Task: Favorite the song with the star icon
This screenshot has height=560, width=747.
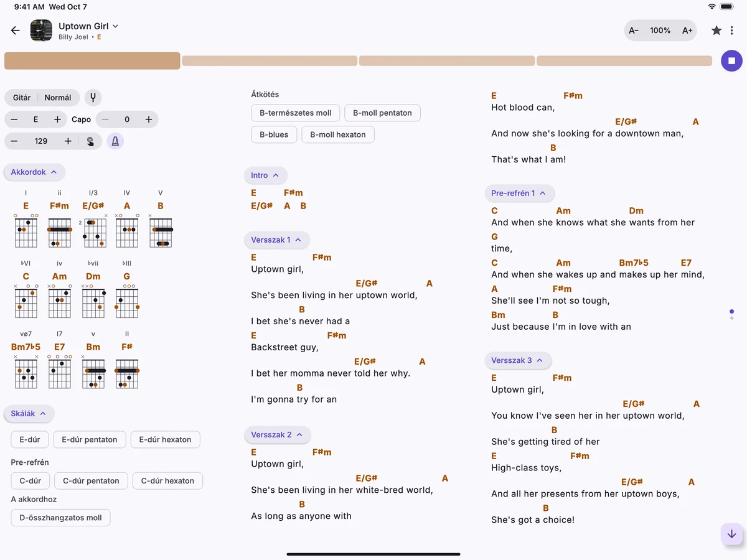Action: pos(716,30)
